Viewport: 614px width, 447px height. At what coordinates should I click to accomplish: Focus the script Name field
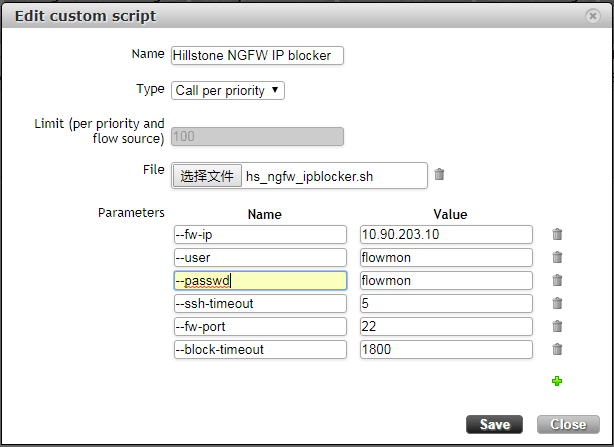tap(258, 55)
